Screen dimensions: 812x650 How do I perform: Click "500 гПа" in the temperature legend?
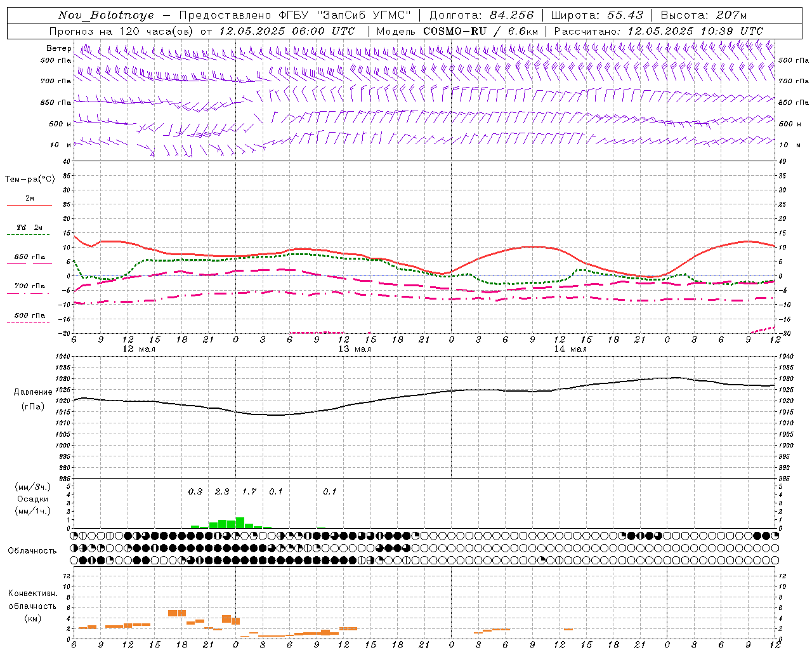pos(30,315)
